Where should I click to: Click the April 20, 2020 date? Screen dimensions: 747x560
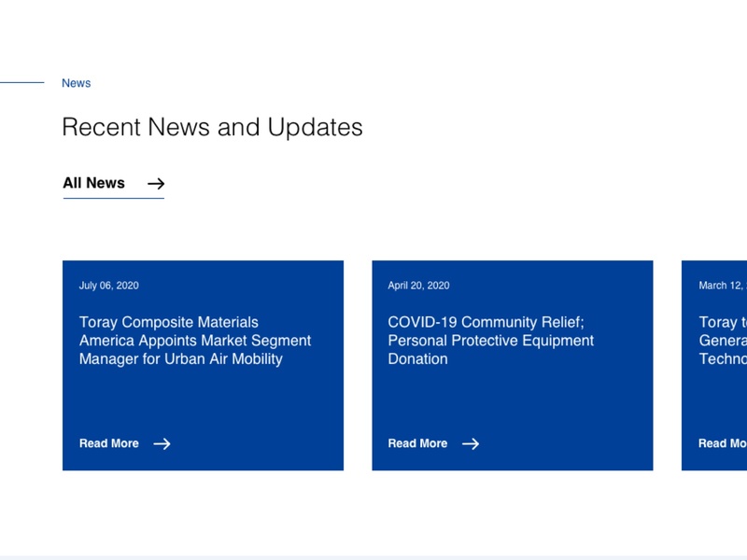(418, 286)
